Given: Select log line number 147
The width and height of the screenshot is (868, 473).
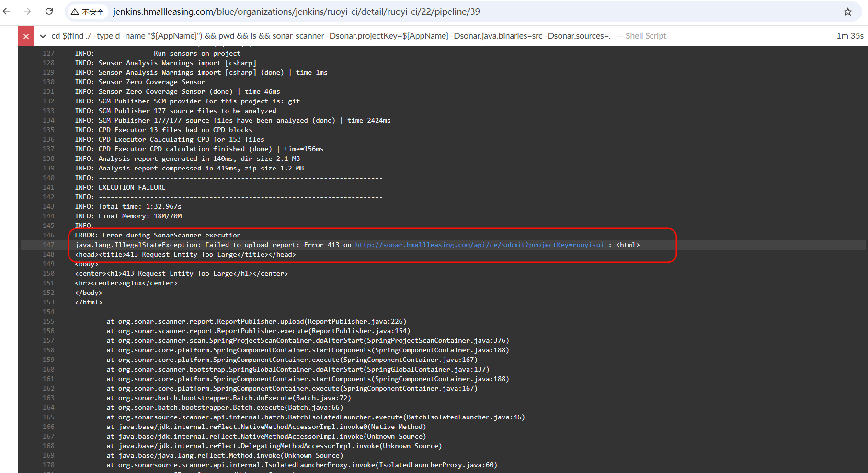Looking at the screenshot, I should [x=48, y=245].
